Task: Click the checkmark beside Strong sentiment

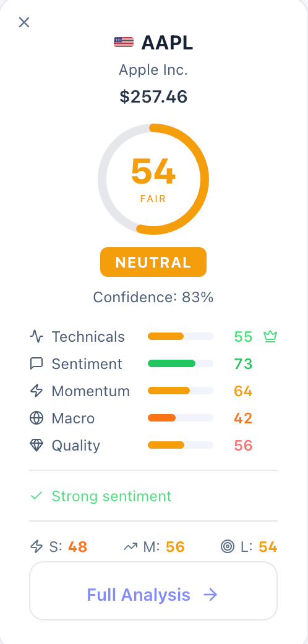Action: [36, 496]
